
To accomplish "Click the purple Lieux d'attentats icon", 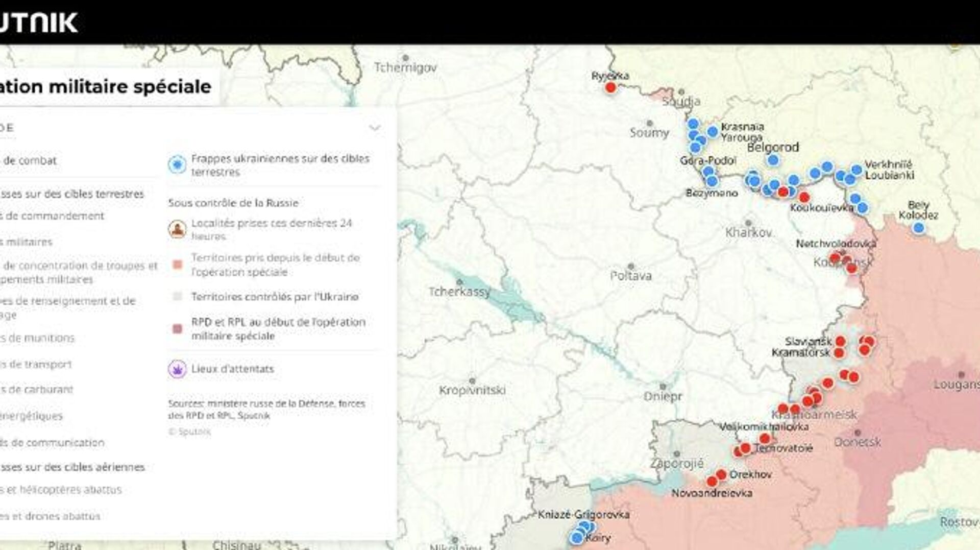I will click(177, 369).
